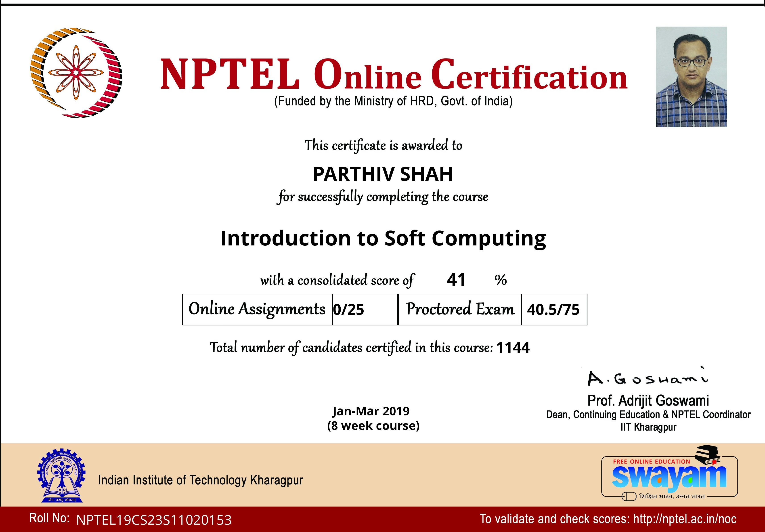Click 'Total number of candidates certified' sentence
The image size is (765, 532).
coord(351,348)
